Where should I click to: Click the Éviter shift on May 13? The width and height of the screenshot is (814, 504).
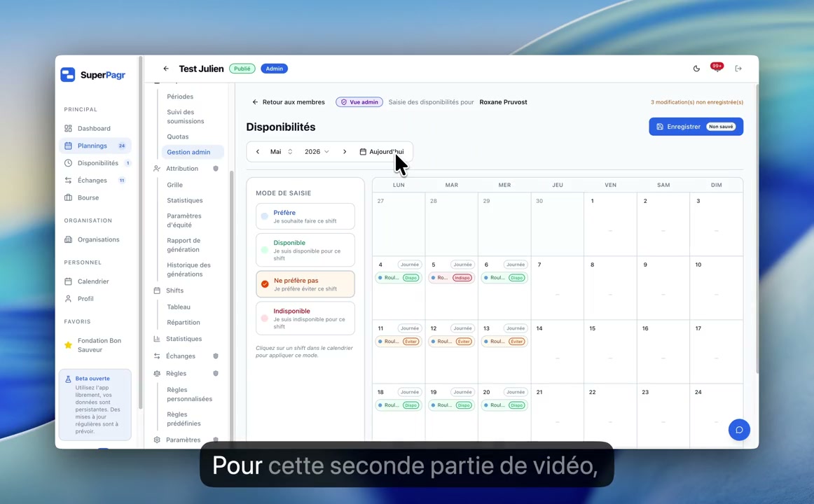[x=504, y=342]
